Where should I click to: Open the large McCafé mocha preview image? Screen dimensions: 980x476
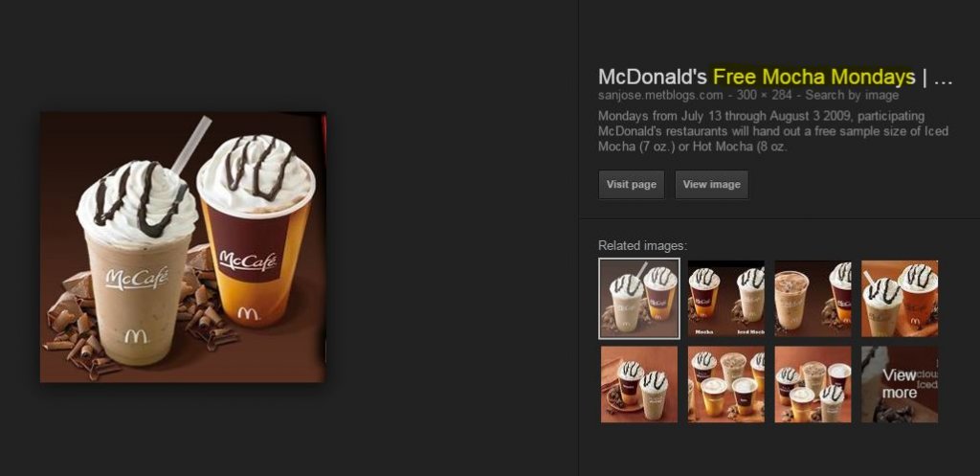pos(183,247)
